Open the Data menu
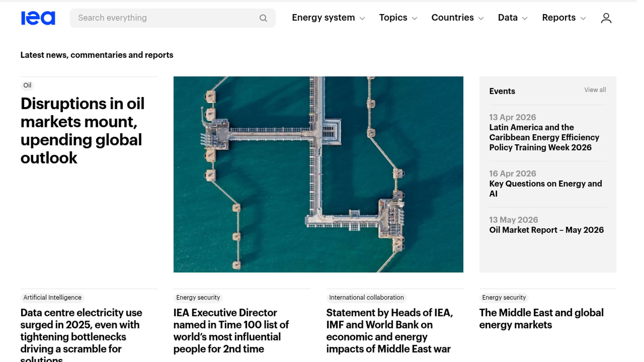 point(513,18)
